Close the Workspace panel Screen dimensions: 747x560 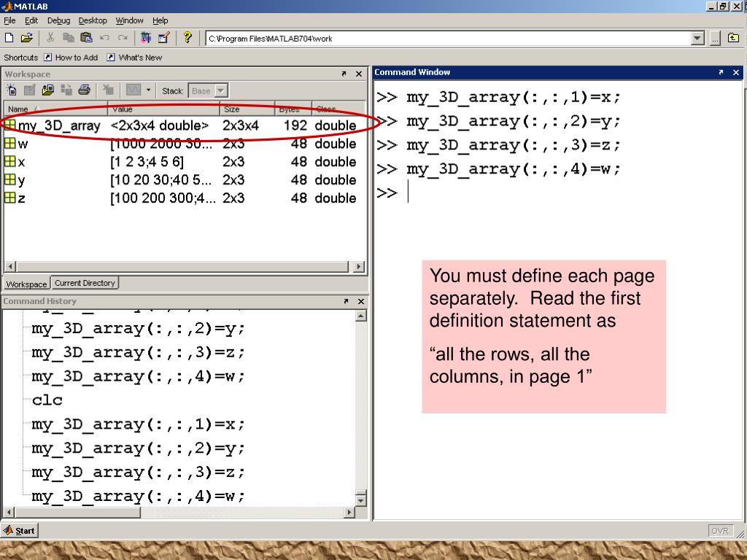click(x=359, y=74)
